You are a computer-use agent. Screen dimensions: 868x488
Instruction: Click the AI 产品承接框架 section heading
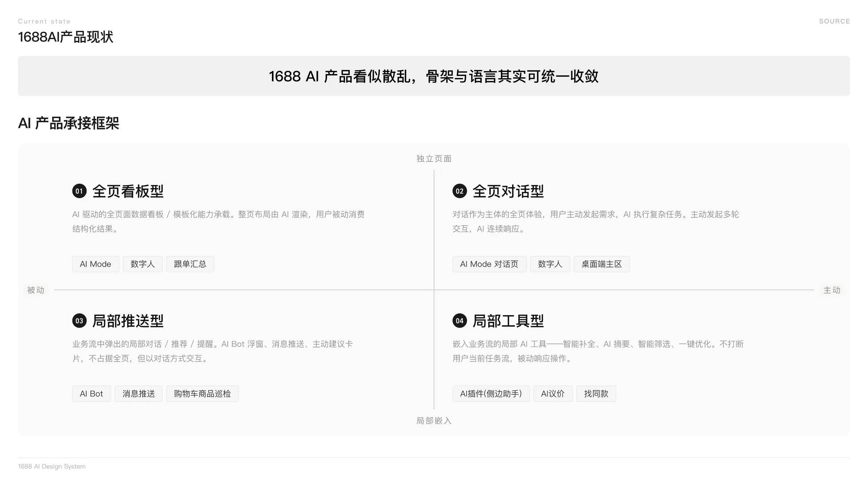[69, 123]
